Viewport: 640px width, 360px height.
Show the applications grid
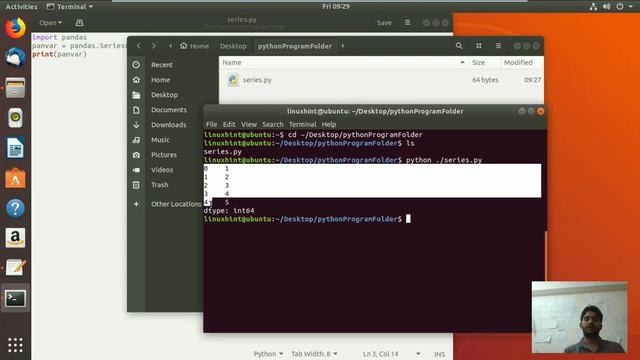pyautogui.click(x=15, y=345)
